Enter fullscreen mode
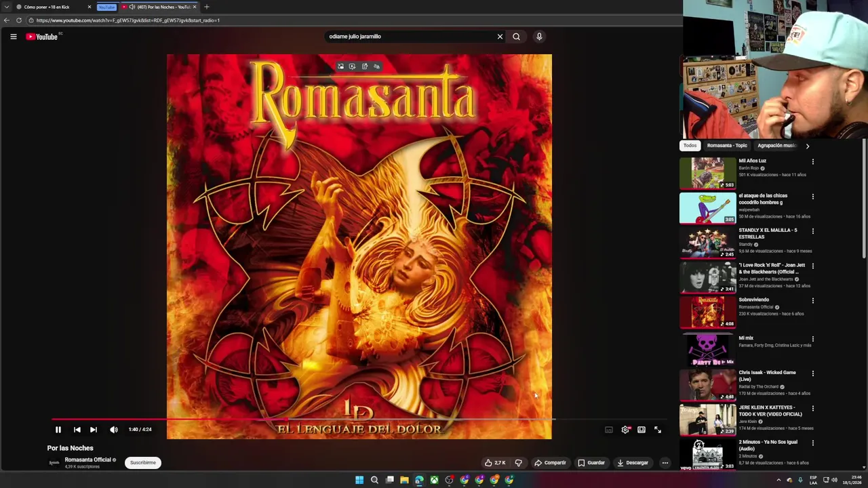Screen dimensions: 868x488 tap(658, 430)
